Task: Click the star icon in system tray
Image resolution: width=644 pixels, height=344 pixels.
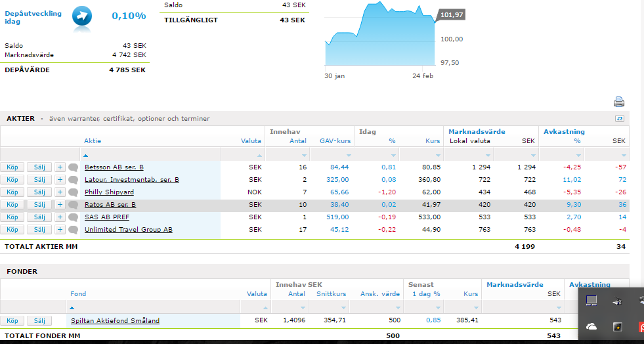Action: point(617,327)
